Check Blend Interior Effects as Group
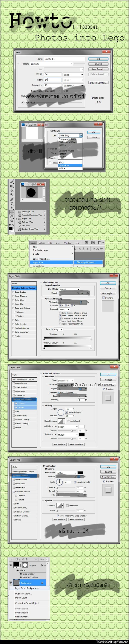The width and height of the screenshot is (129, 644). [x=60, y=313]
